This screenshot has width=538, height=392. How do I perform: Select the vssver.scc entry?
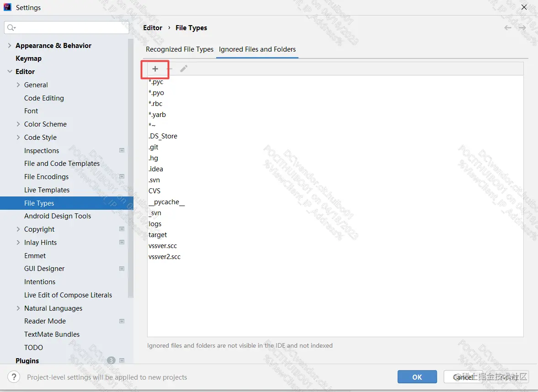click(163, 246)
